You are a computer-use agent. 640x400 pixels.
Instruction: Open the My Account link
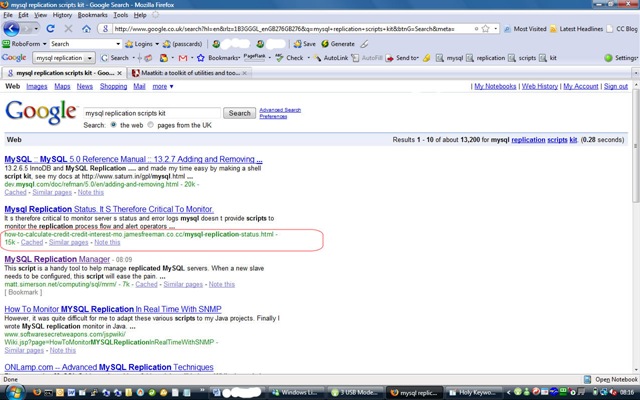(x=580, y=87)
